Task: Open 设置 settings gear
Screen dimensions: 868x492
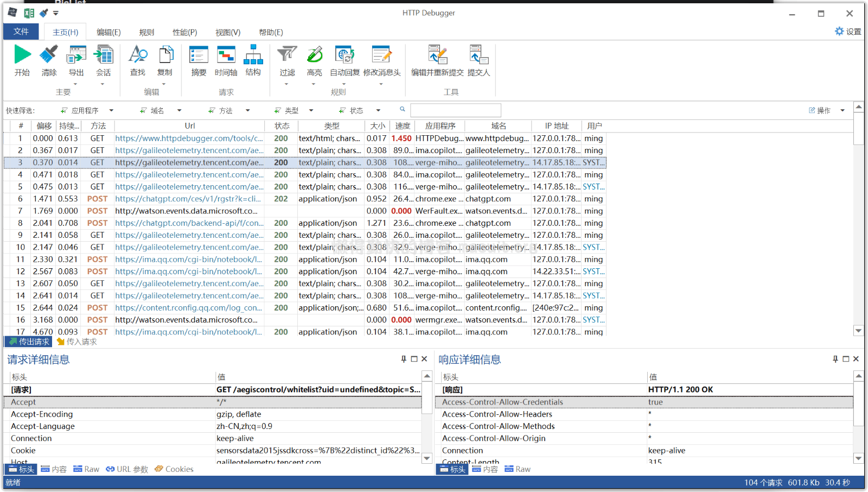Action: tap(848, 31)
